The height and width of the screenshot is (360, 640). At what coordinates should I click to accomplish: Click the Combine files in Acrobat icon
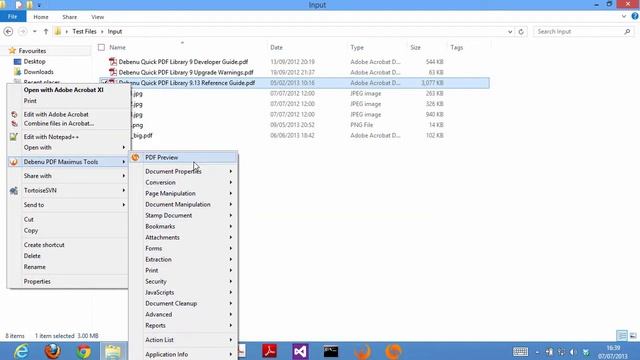14,124
